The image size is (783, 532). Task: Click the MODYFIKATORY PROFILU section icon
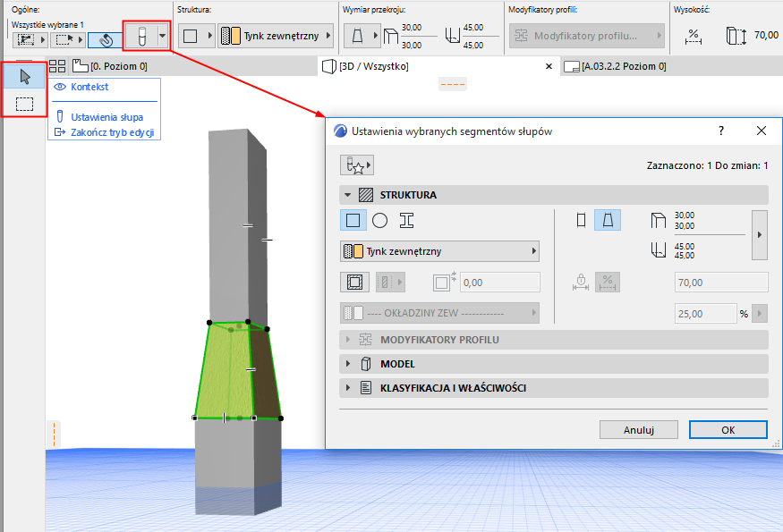365,340
